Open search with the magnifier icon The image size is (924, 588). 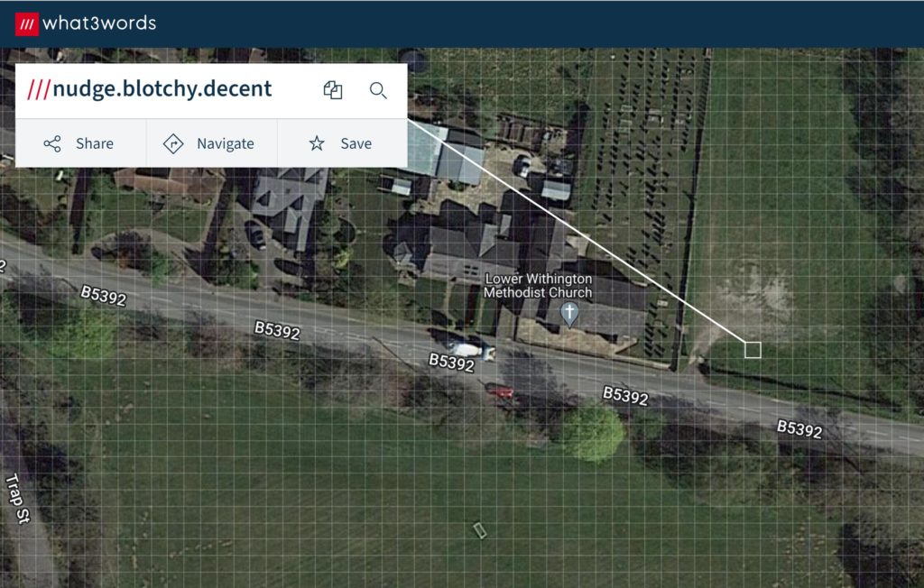[x=378, y=90]
